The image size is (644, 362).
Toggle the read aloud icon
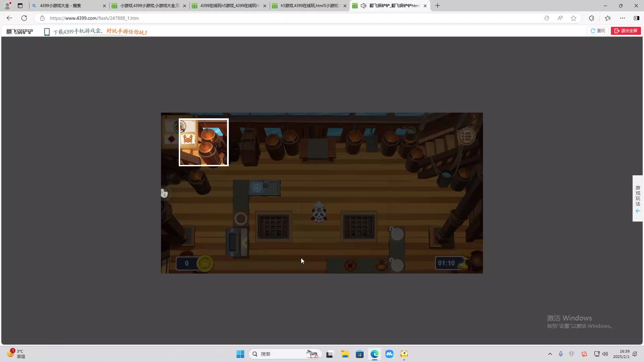(560, 18)
